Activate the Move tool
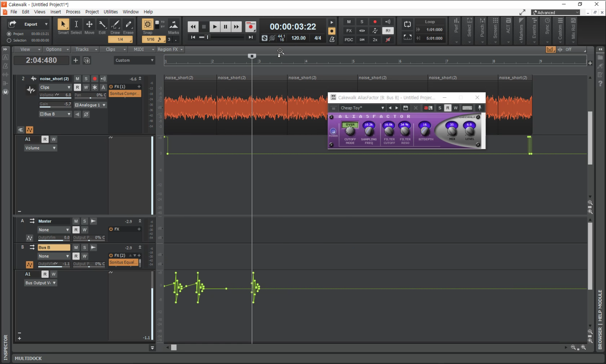The width and height of the screenshot is (606, 364). (x=89, y=24)
